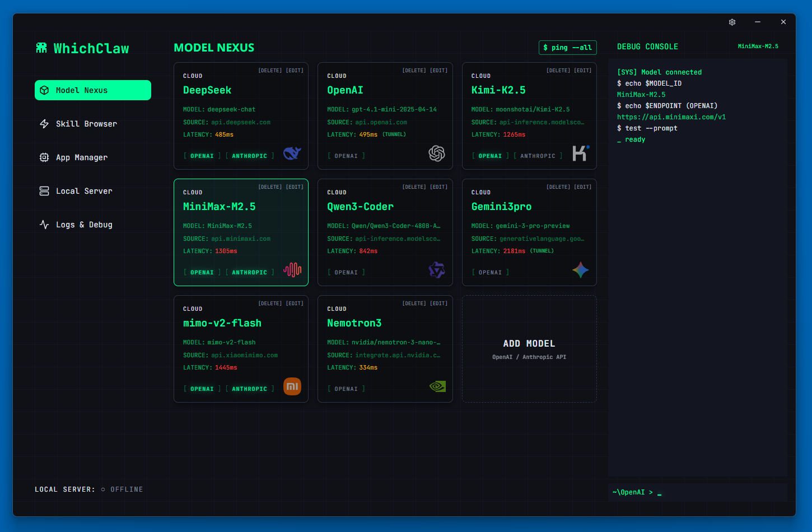This screenshot has height=532, width=812.
Task: Switch to the Skill Browser section
Action: tap(86, 124)
